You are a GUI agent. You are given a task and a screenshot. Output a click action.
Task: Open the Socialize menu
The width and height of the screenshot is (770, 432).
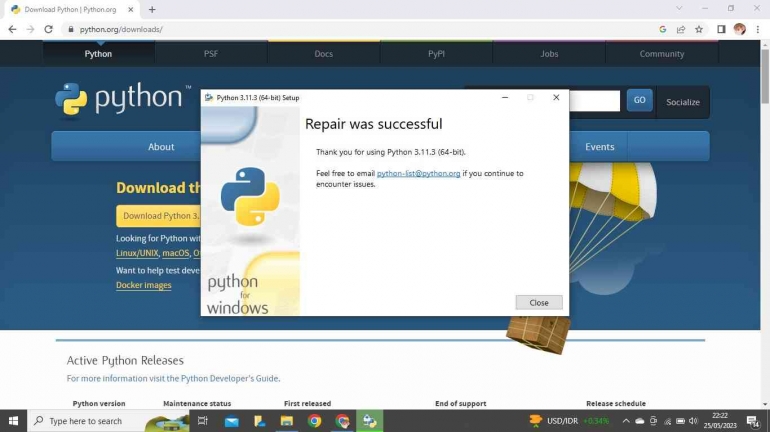click(x=683, y=102)
